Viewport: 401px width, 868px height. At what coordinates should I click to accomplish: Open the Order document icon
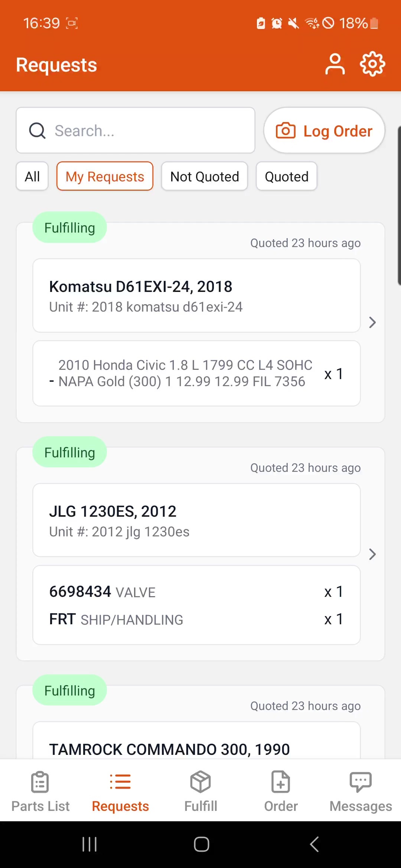[281, 782]
